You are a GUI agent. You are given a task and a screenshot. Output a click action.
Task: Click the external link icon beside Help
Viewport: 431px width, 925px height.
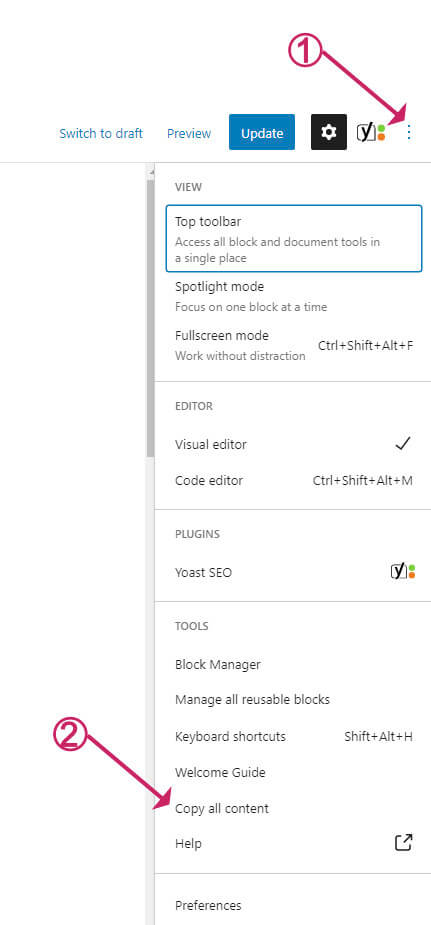coord(403,843)
